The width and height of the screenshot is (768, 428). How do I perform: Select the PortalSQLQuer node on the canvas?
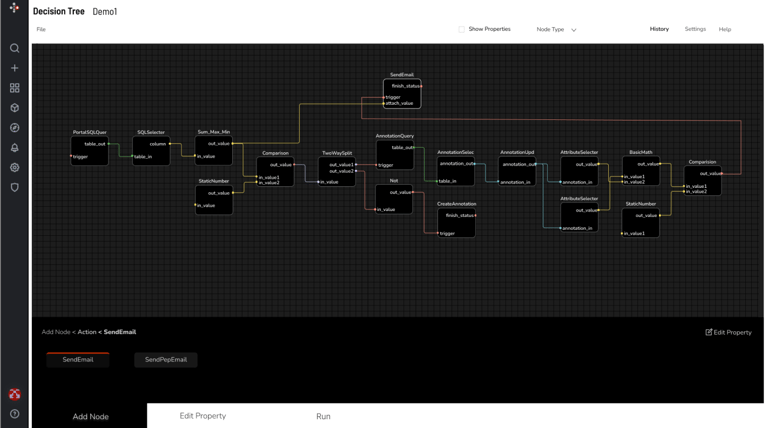[90, 150]
